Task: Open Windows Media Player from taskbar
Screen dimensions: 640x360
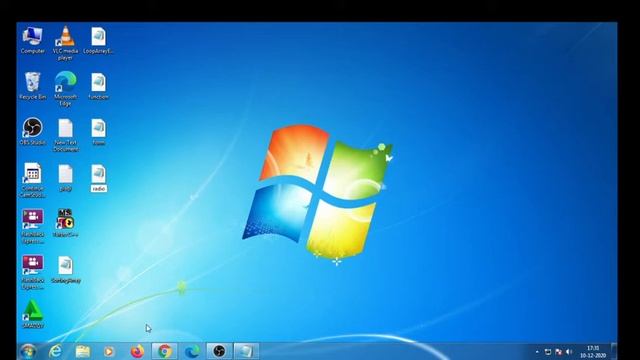Action: click(x=109, y=351)
